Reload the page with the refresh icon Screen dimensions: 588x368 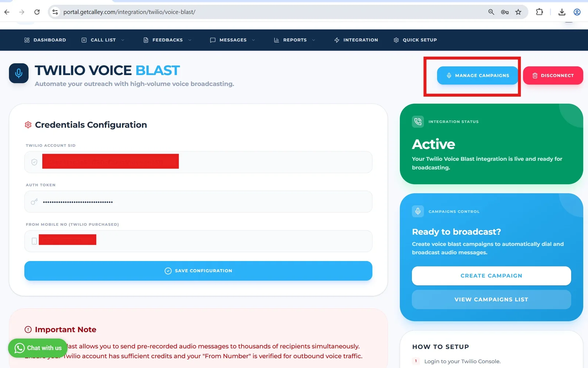pyautogui.click(x=37, y=12)
